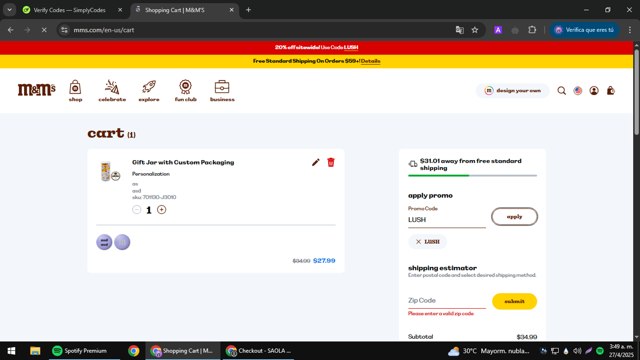Open the business briefcase icon
This screenshot has height=360, width=640.
(222, 91)
